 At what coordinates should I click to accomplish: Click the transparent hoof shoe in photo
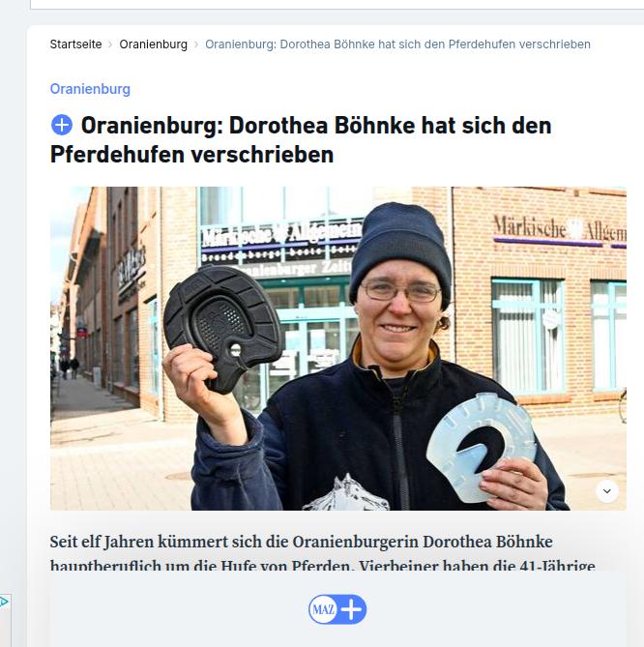(481, 447)
